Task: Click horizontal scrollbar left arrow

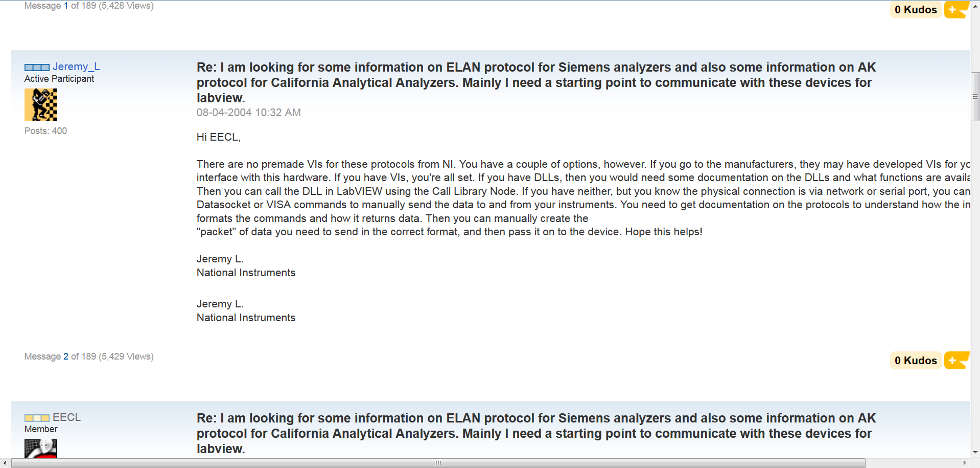Action: [5, 463]
